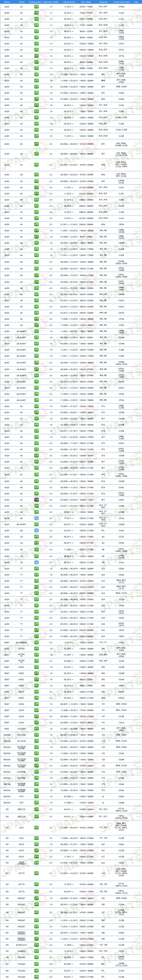The image size is (142, 980).
Task: Click the diesel ON icon in the Audi A5 CAHA row
Action: [x=37, y=500]
